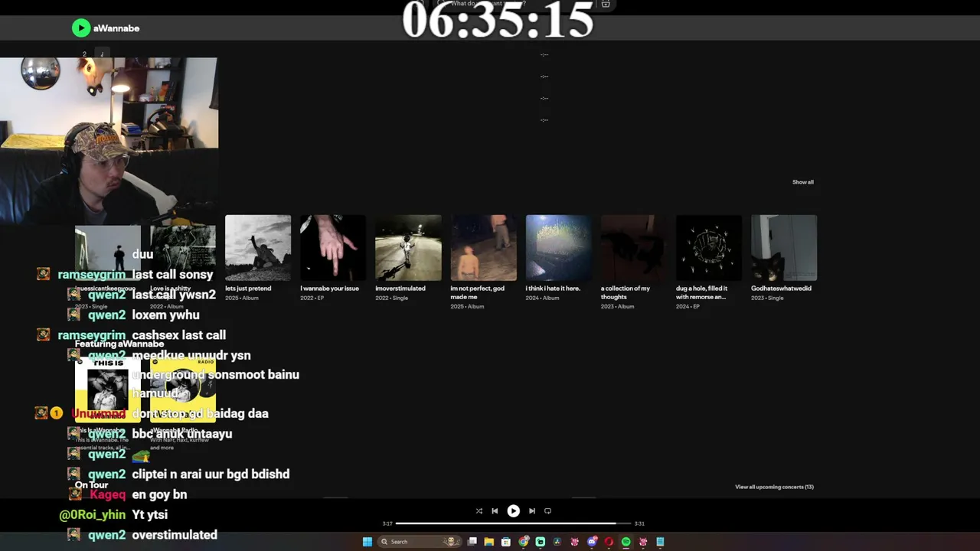
Task: Seek using the song progress bar
Action: [x=513, y=523]
